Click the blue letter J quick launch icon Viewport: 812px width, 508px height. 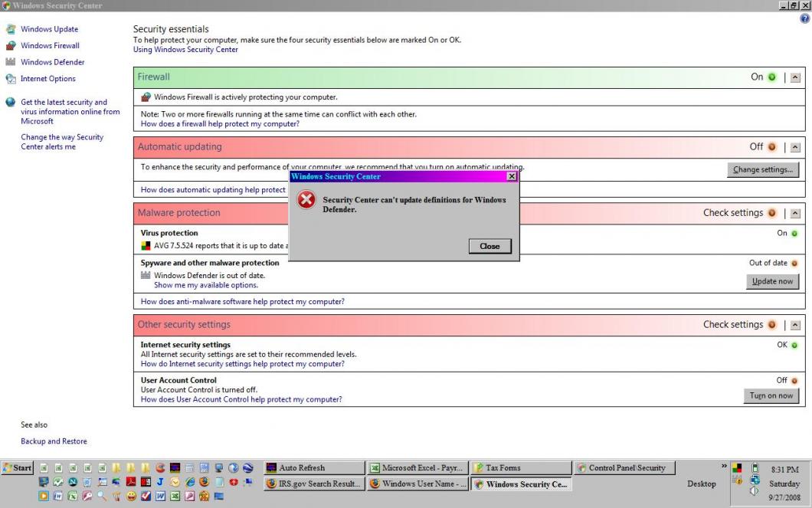160,482
